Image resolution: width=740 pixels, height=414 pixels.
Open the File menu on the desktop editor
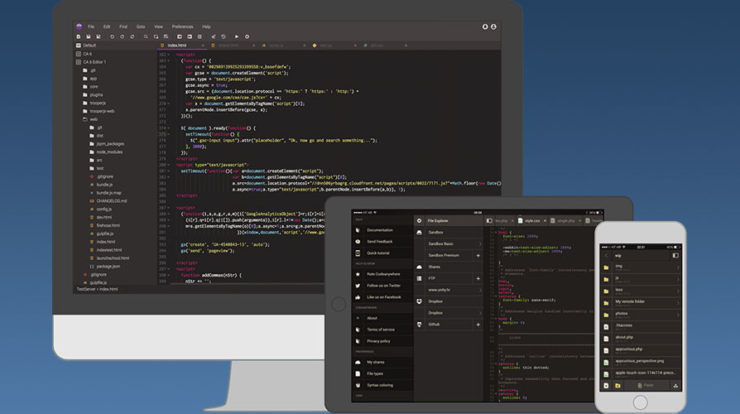coord(91,27)
